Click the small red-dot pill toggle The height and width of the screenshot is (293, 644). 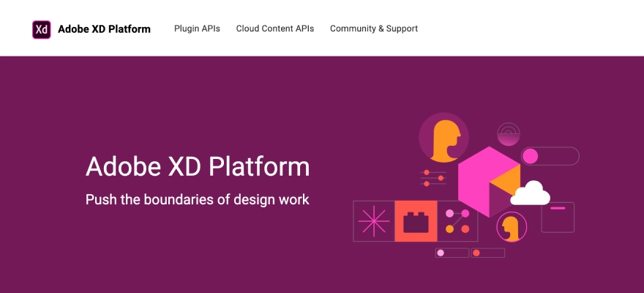point(487,253)
